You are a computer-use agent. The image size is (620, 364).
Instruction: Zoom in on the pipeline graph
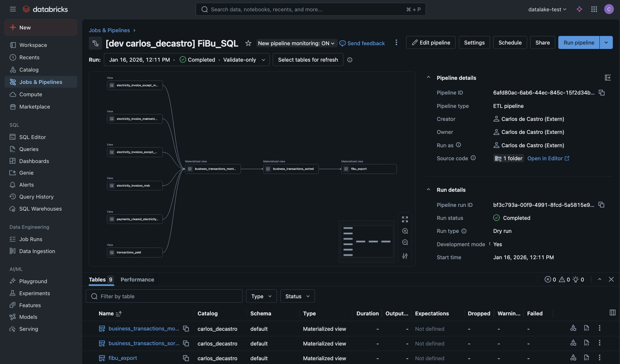[x=405, y=231]
